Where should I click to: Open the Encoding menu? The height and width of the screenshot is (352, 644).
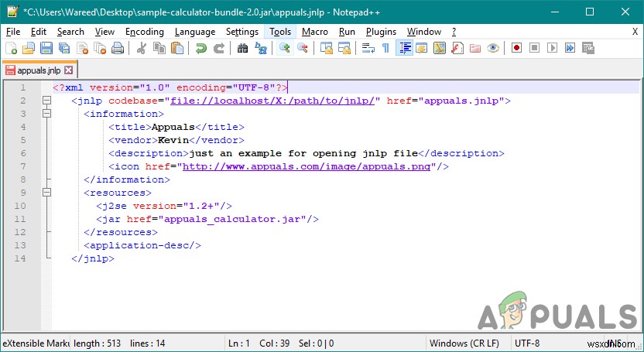pyautogui.click(x=145, y=32)
